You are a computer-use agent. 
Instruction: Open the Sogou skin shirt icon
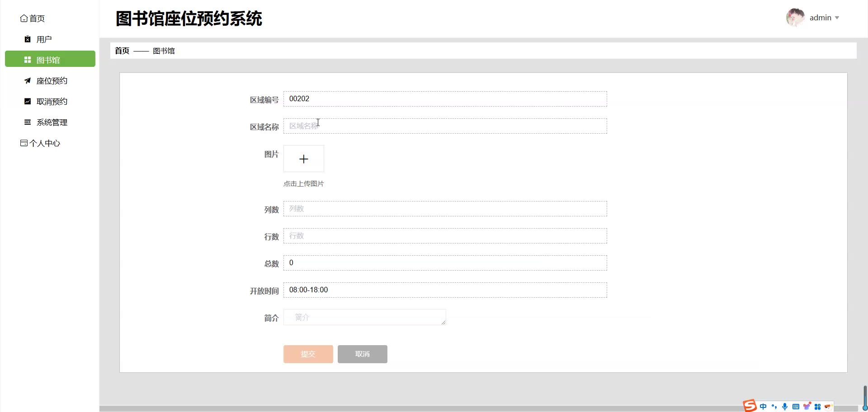click(x=807, y=406)
